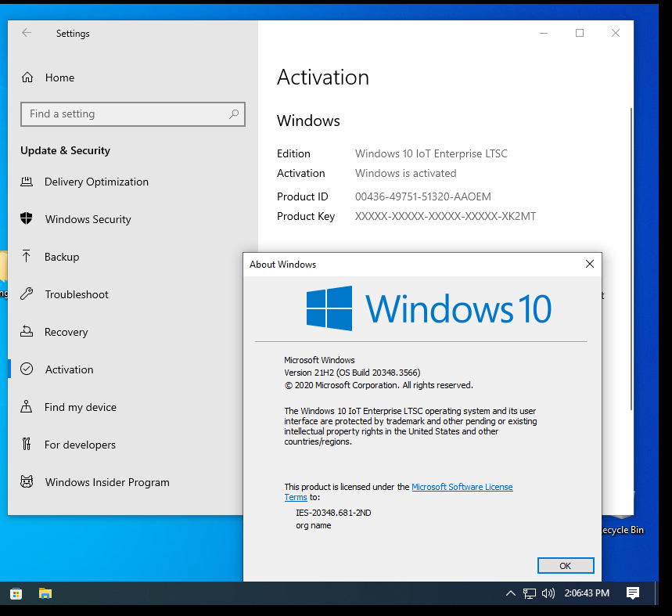Viewport: 672px width, 616px height.
Task: Click the For developers tools icon
Action: point(27,444)
